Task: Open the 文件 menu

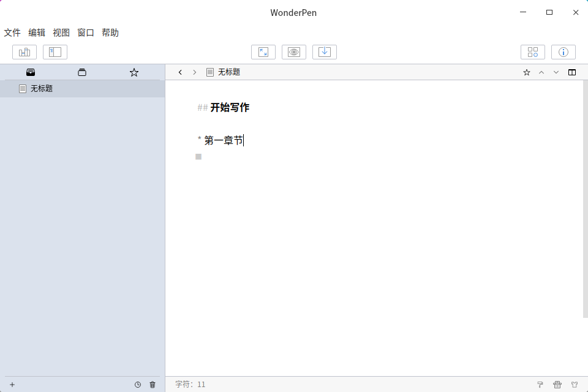Action: pyautogui.click(x=12, y=32)
